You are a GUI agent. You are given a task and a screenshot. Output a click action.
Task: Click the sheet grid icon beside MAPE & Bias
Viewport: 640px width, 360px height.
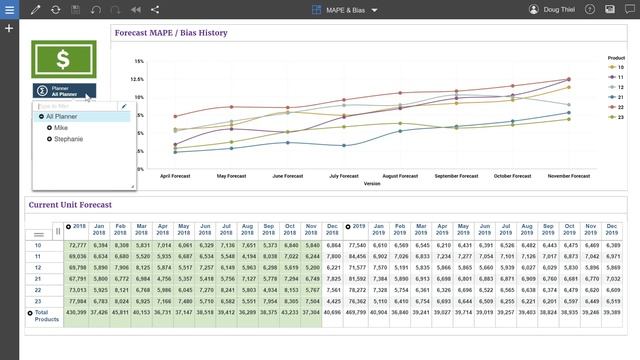coord(316,10)
